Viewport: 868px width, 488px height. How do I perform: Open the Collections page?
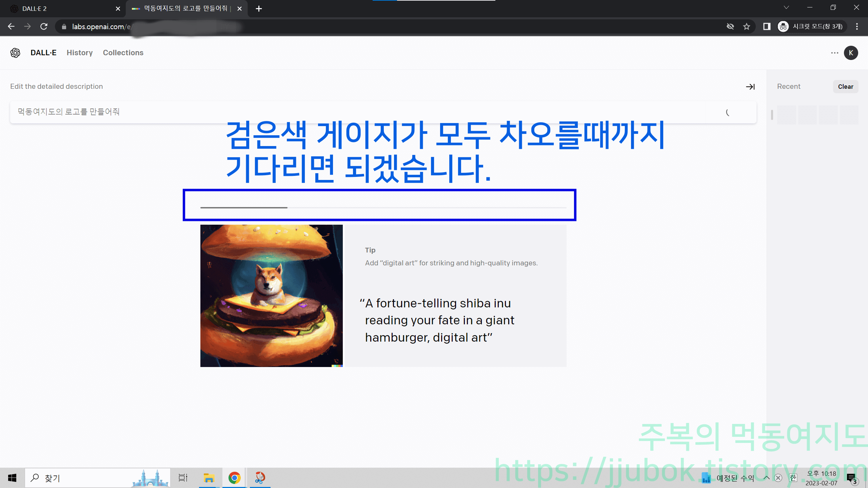(x=123, y=53)
